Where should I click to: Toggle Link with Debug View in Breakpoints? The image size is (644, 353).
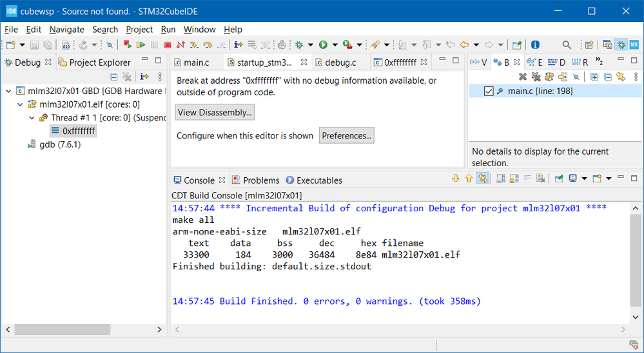click(621, 77)
